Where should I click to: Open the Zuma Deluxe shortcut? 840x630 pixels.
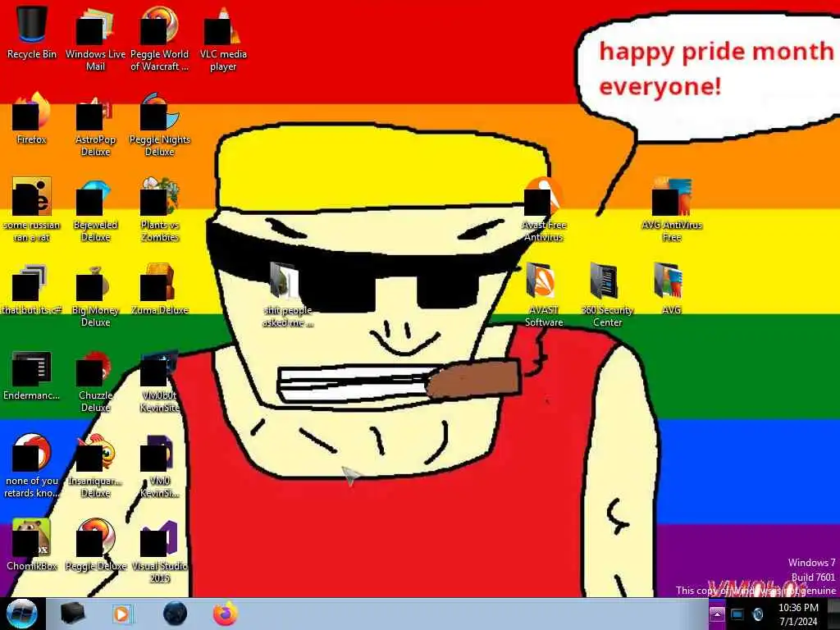tap(160, 290)
